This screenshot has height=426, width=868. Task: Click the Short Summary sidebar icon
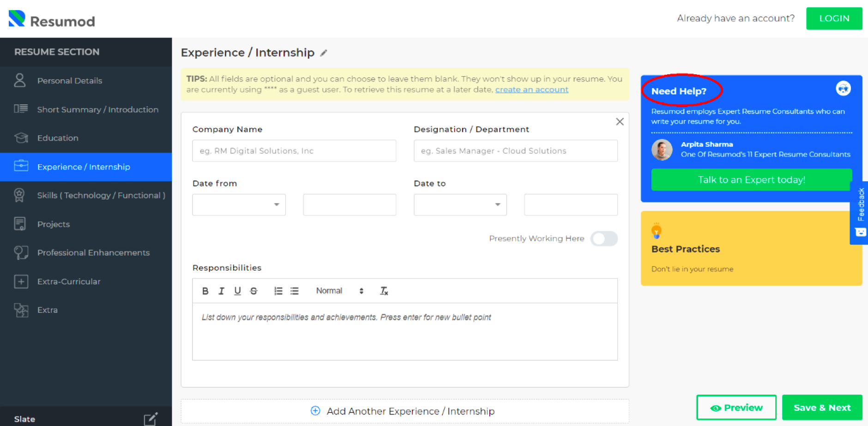(x=21, y=109)
